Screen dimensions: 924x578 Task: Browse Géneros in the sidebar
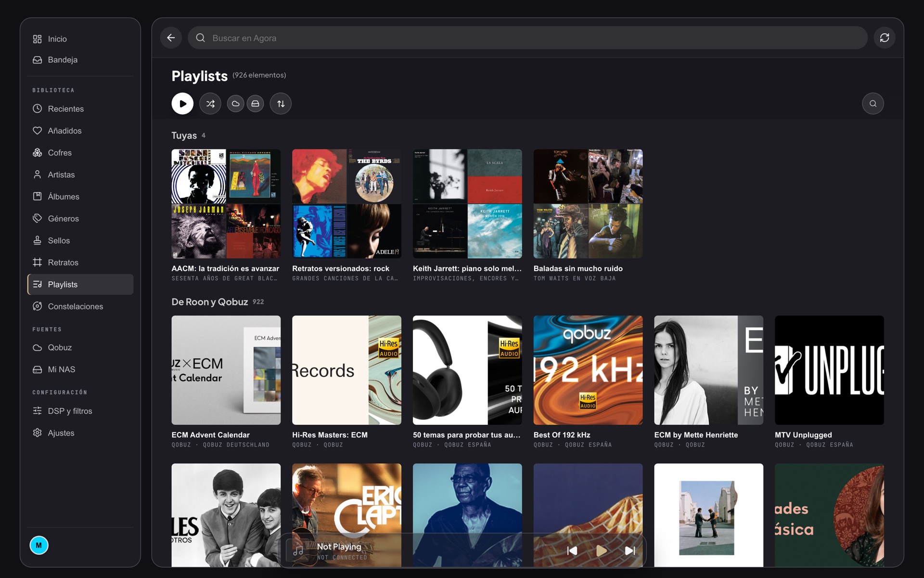point(80,219)
